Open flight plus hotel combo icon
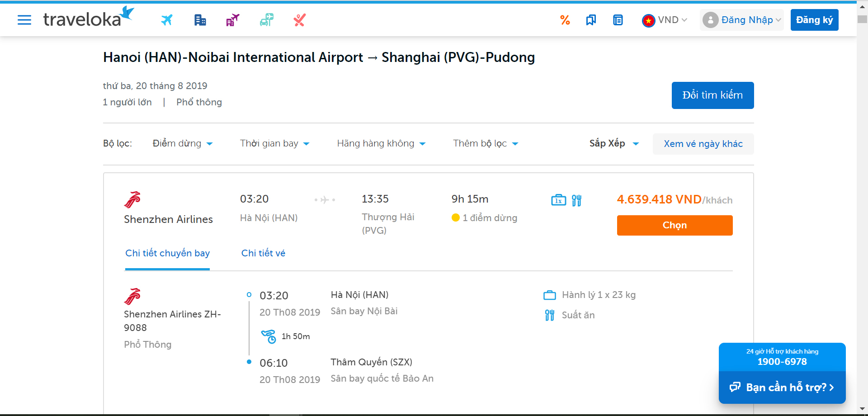 (x=233, y=20)
